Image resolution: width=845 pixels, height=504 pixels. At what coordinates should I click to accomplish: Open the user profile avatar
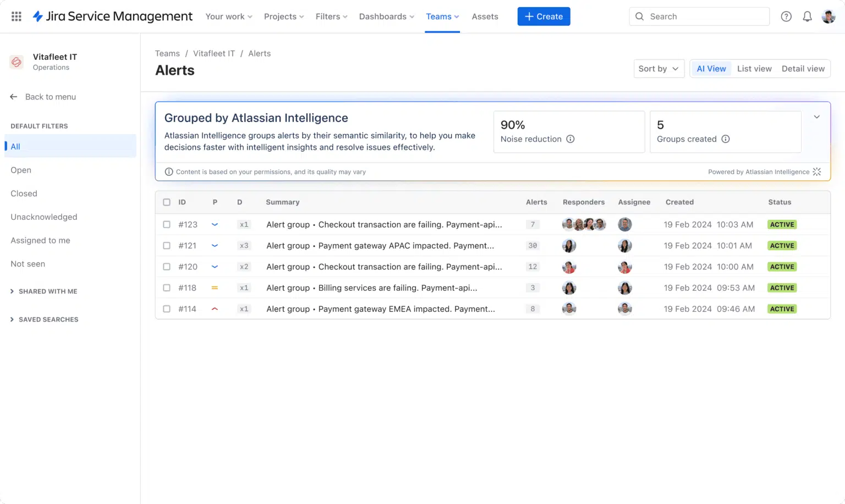[x=828, y=16]
